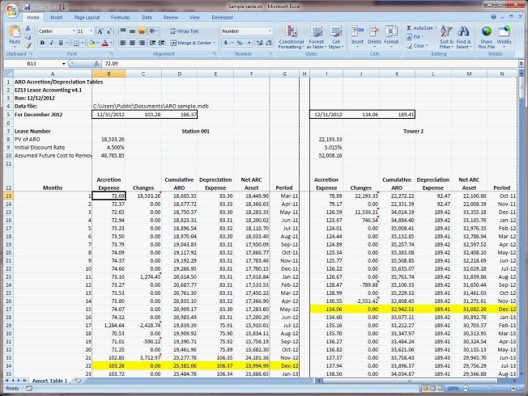Select column B header

pos(109,74)
